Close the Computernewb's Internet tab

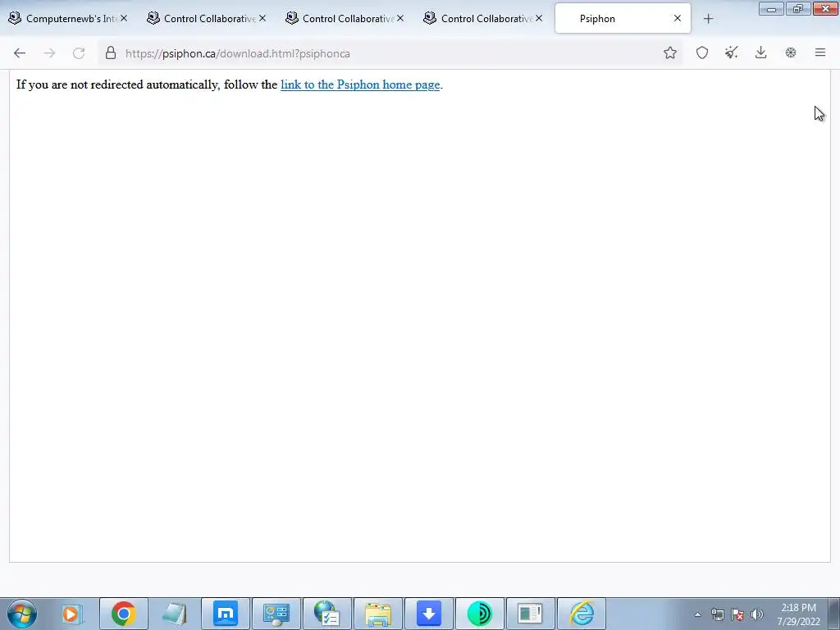(124, 18)
